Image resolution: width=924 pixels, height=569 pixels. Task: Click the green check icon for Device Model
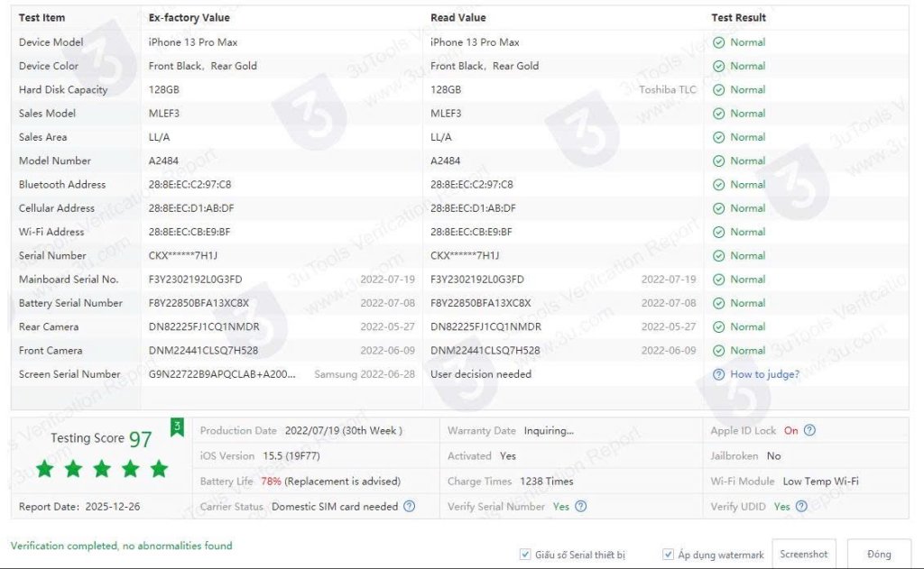pos(718,42)
